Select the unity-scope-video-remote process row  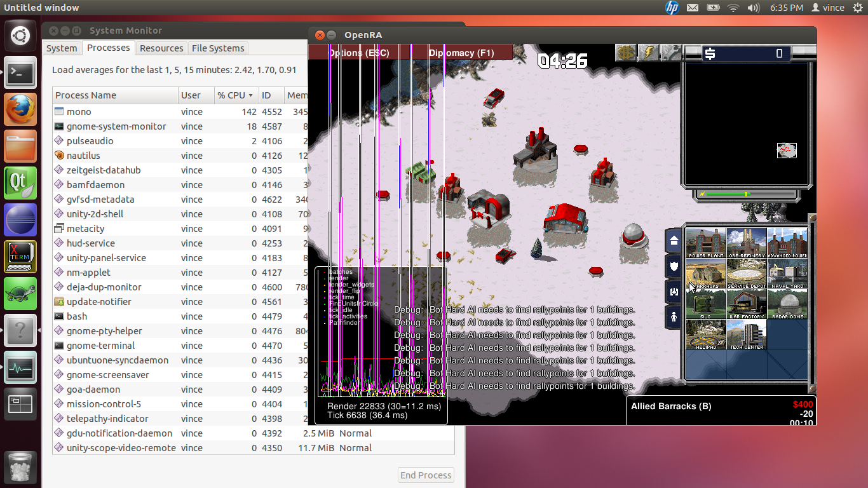pyautogui.click(x=254, y=448)
